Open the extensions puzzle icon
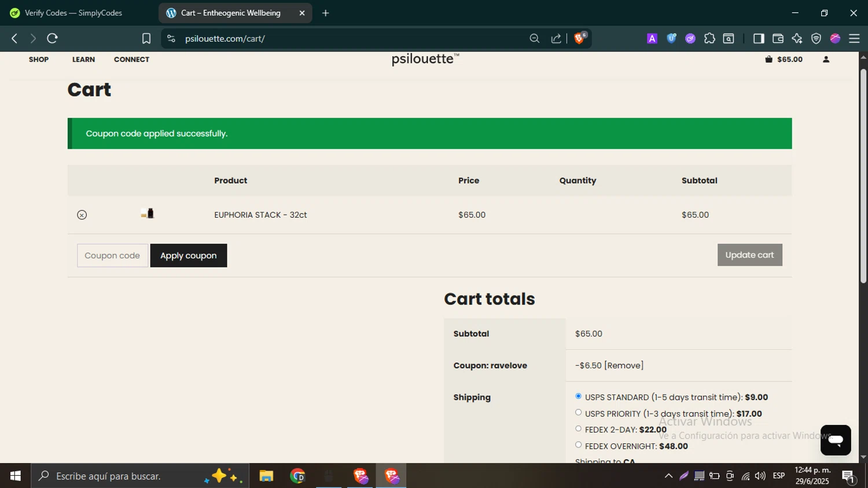 pyautogui.click(x=709, y=39)
